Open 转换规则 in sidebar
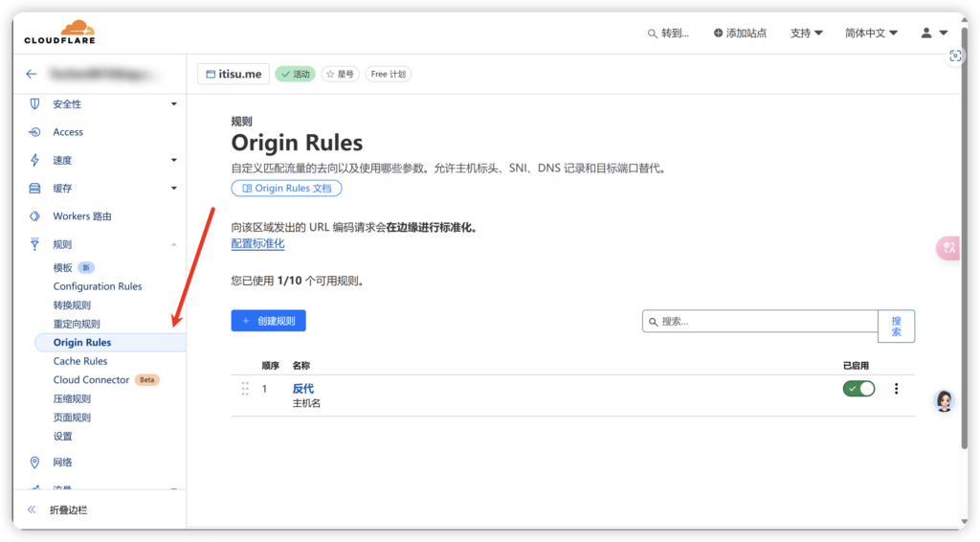980x542 pixels. pyautogui.click(x=72, y=305)
